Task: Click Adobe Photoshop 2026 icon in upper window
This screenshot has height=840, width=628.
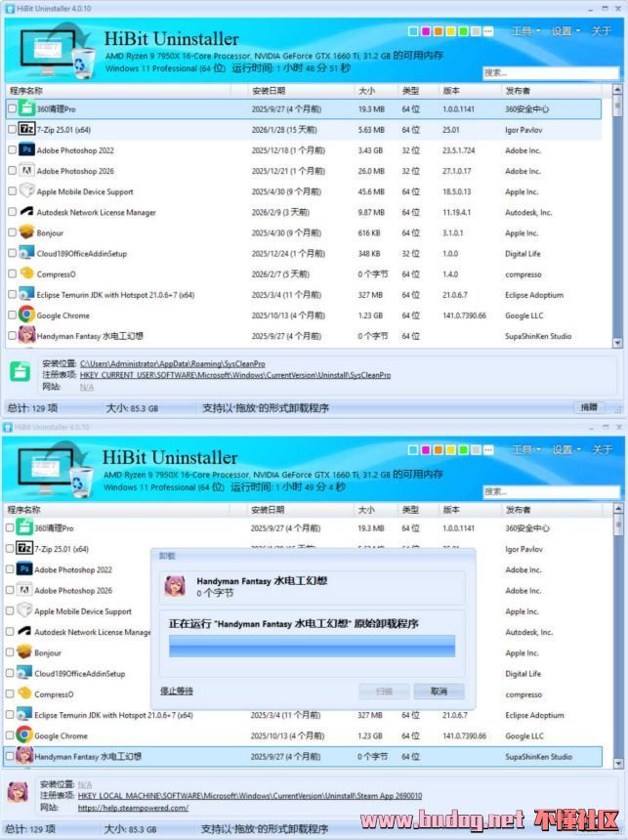Action: [x=26, y=170]
